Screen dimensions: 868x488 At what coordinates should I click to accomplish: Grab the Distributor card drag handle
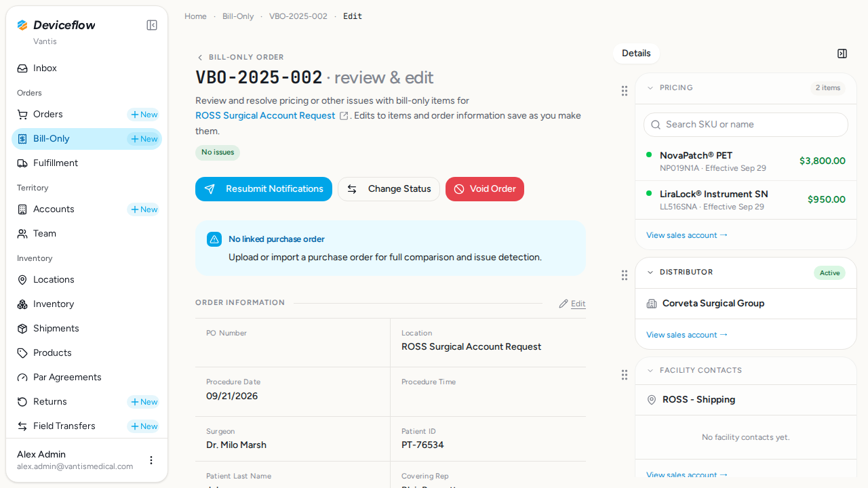(625, 275)
